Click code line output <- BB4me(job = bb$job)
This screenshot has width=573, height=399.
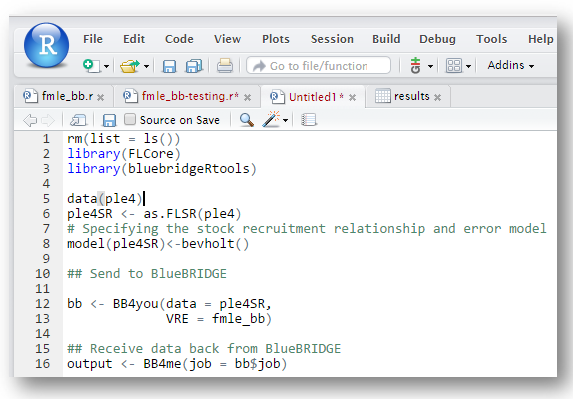coord(177,364)
